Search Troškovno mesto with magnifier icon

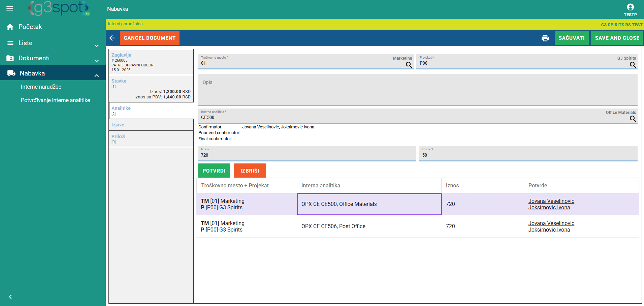pyautogui.click(x=409, y=65)
